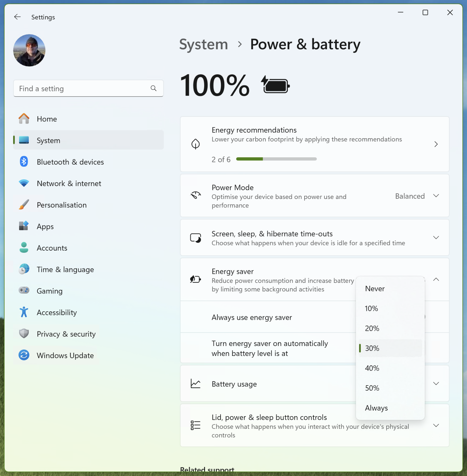Click the Battery usage chart icon

196,384
